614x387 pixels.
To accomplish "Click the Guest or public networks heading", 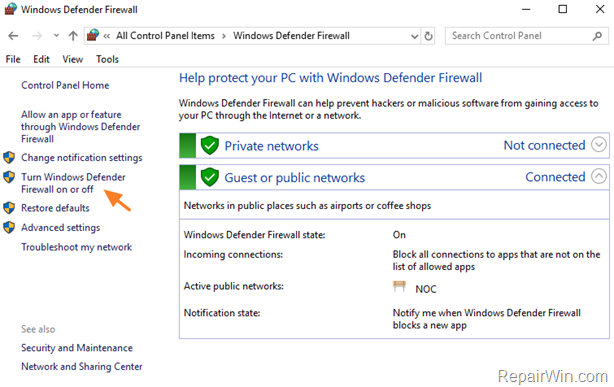I will tap(294, 178).
